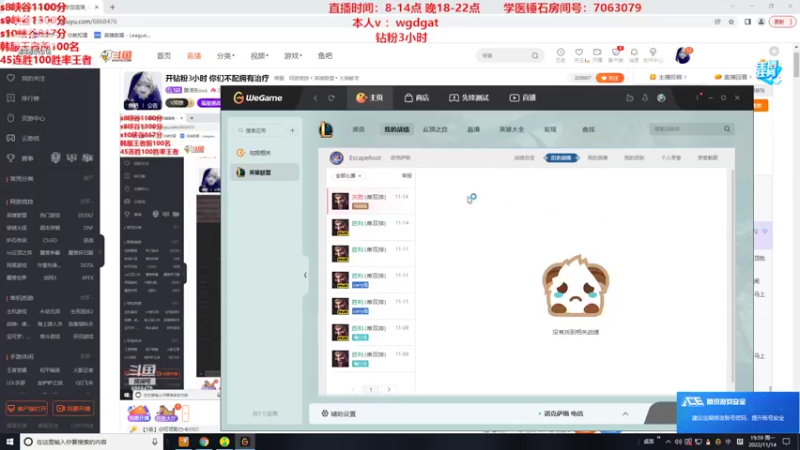Click the 诺克萨斯 电信 server label
The height and width of the screenshot is (450, 800).
click(562, 414)
